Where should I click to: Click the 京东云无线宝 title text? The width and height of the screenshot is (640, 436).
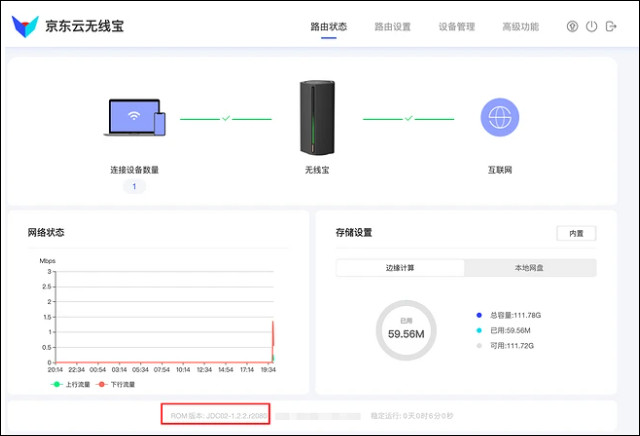[84, 26]
